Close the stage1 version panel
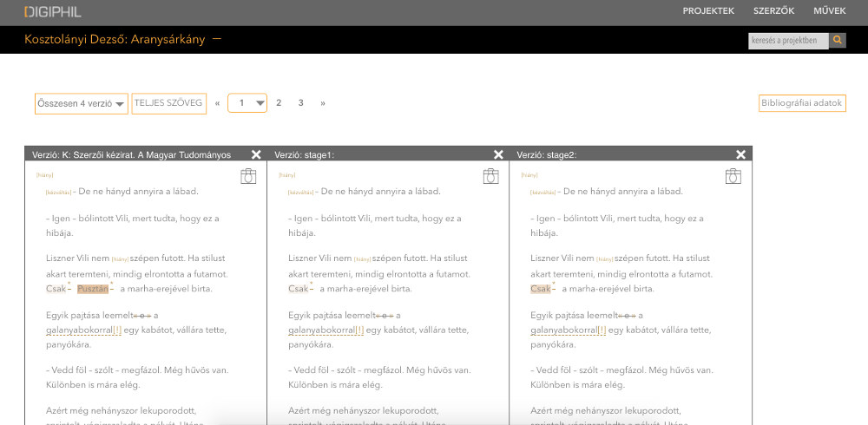The image size is (868, 425). tap(498, 154)
